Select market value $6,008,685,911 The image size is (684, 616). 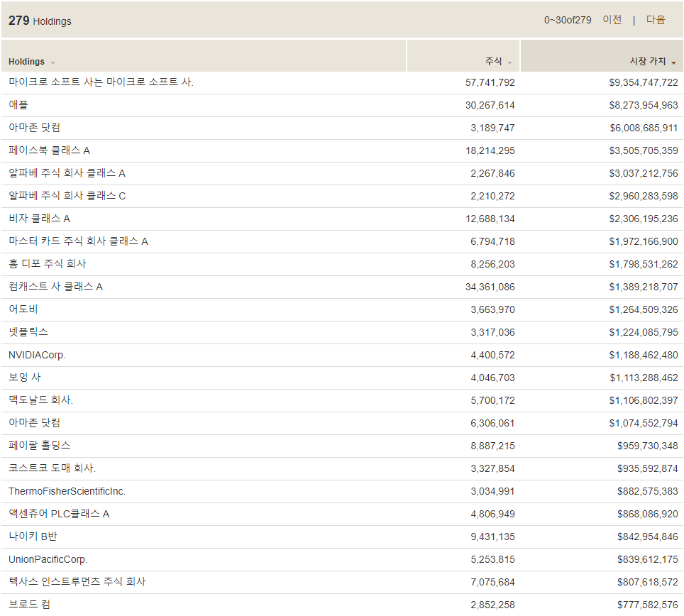pos(644,128)
